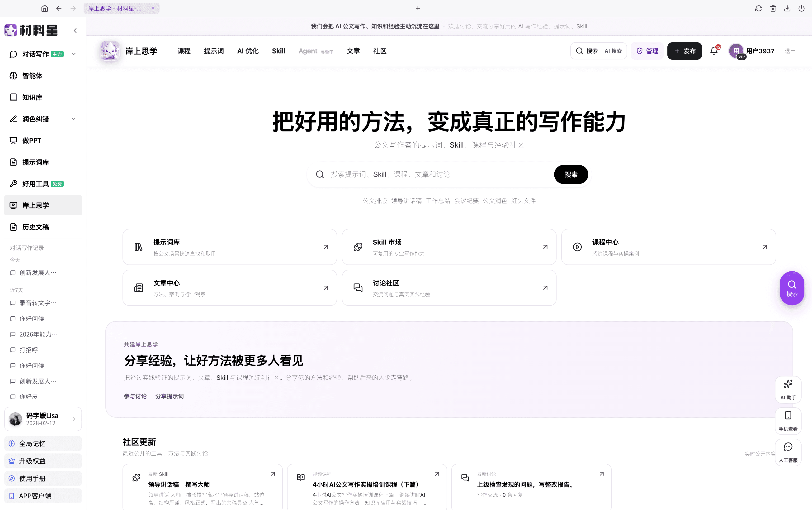The width and height of the screenshot is (812, 510).
Task: Go back with the left arrow icon
Action: pos(59,8)
